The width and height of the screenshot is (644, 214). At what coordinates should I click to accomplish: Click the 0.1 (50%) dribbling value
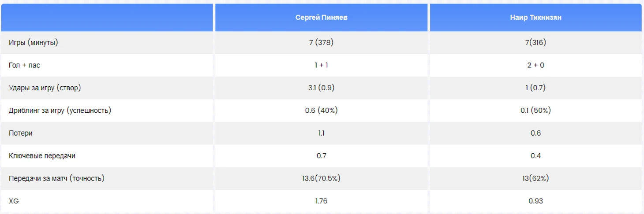(x=535, y=110)
